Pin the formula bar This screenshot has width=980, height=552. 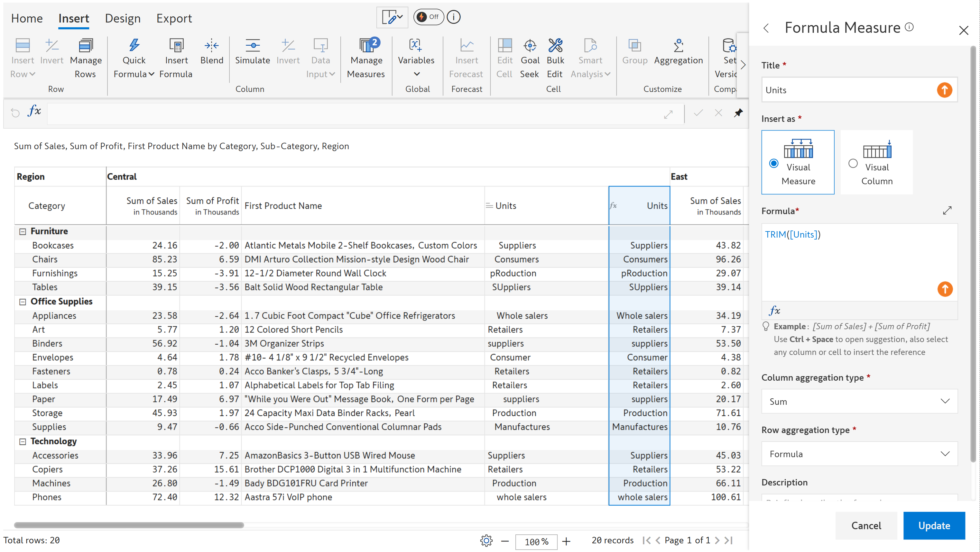738,113
